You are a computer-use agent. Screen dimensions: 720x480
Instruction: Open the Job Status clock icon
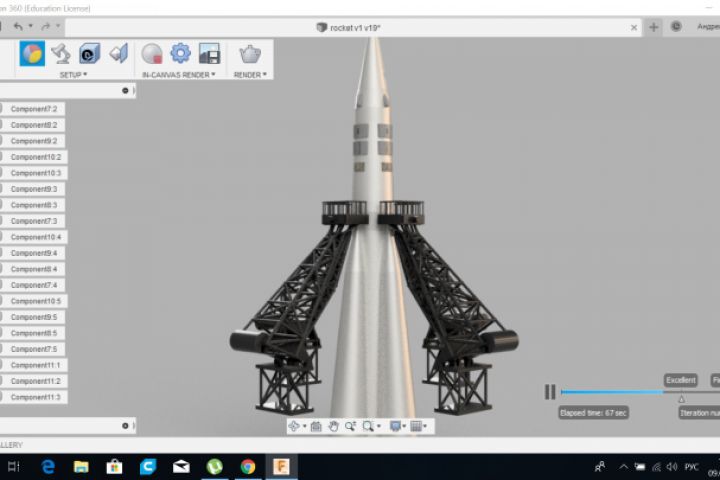pyautogui.click(x=676, y=27)
